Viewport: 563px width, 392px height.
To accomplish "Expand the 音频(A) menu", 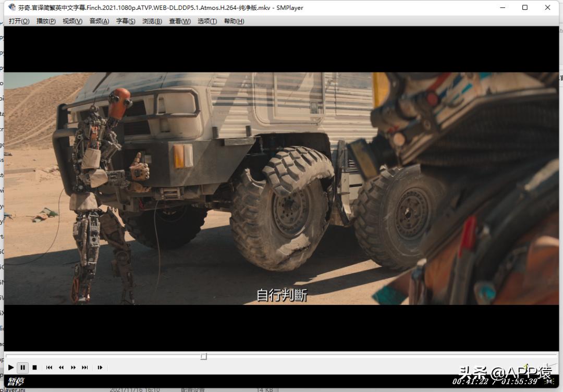I will click(99, 21).
